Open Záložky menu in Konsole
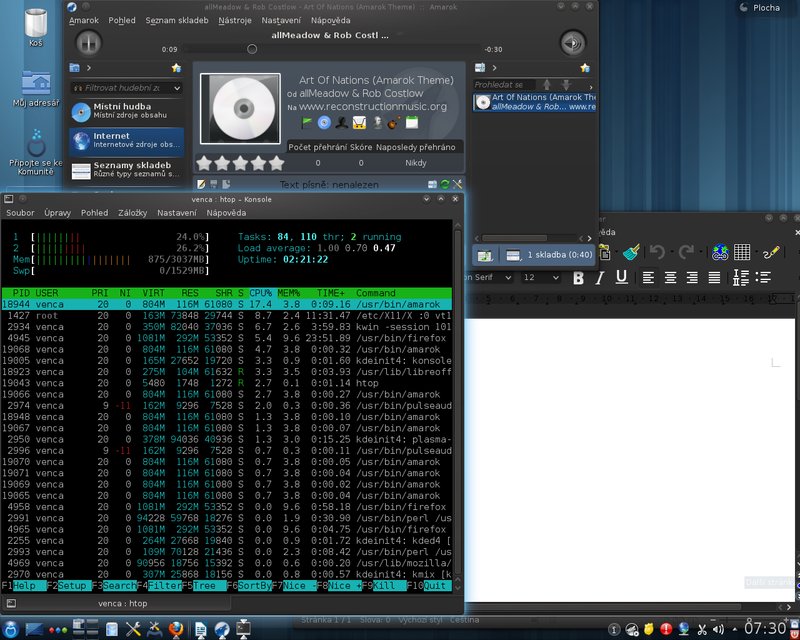The width and height of the screenshot is (800, 640). tap(133, 213)
